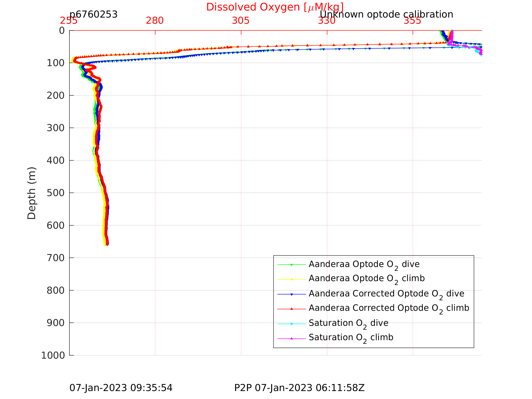532x399 pixels.
Task: Click the curves' bottom end near 660 m depth
Action: click(106, 244)
